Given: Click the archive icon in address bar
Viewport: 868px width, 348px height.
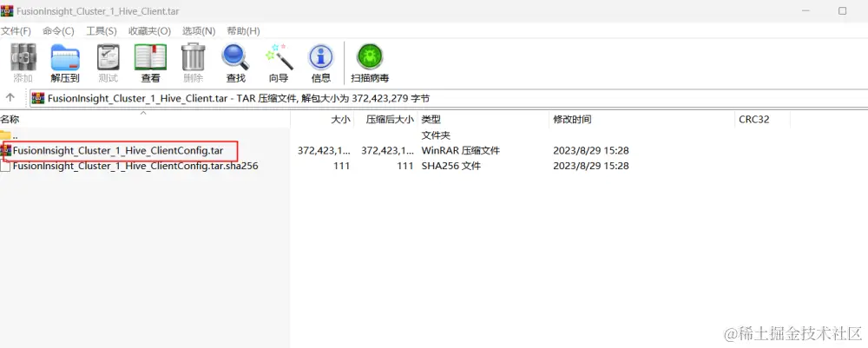Looking at the screenshot, I should tap(38, 98).
